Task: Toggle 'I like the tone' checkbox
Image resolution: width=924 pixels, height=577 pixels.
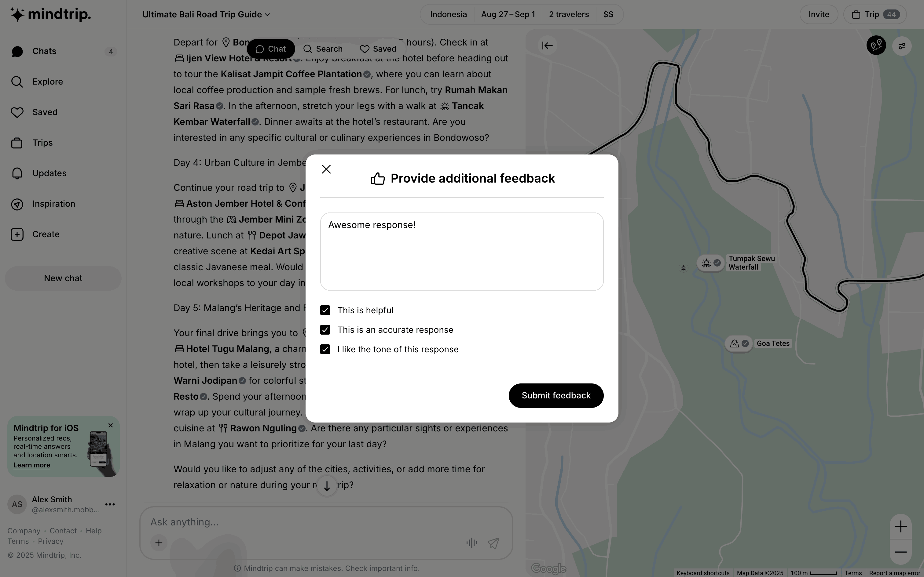Action: [325, 349]
